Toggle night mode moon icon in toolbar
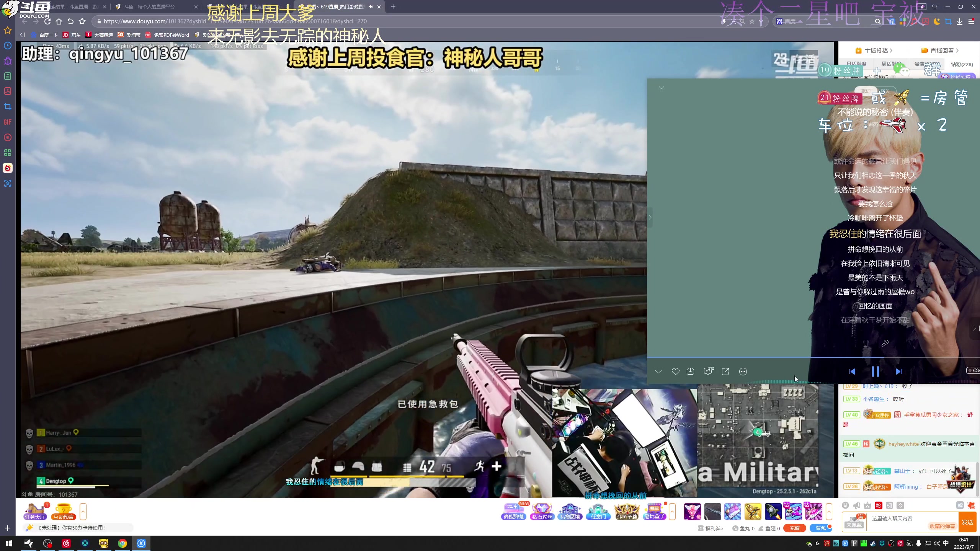 (x=937, y=21)
